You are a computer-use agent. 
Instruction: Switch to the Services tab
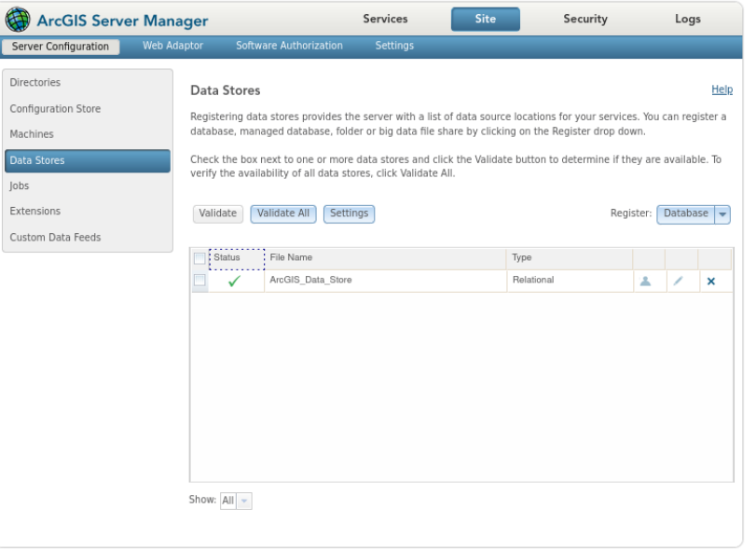tap(385, 19)
